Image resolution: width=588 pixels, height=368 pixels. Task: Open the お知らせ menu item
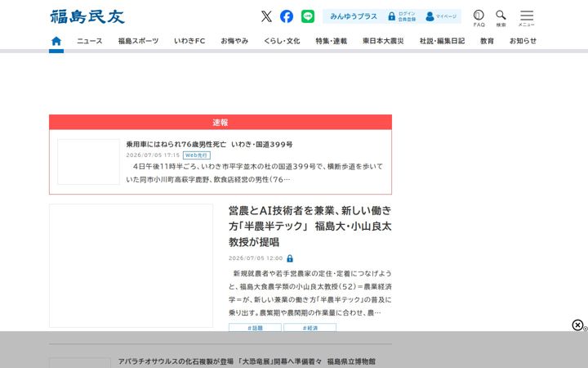click(523, 41)
